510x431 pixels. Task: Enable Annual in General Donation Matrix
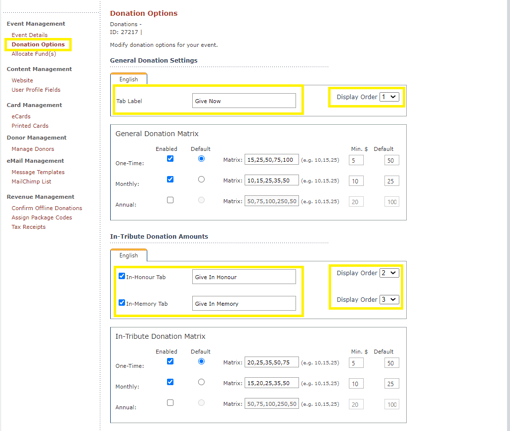(170, 200)
